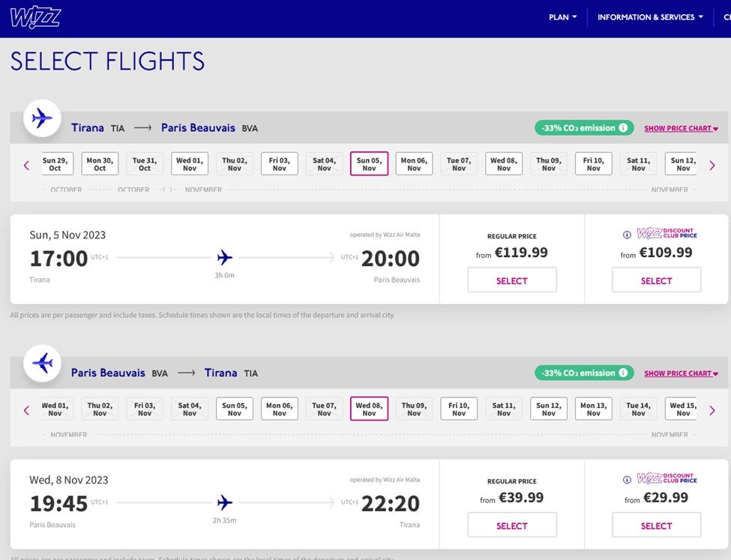Show later dates for Tirana to Paris flight

pyautogui.click(x=712, y=165)
